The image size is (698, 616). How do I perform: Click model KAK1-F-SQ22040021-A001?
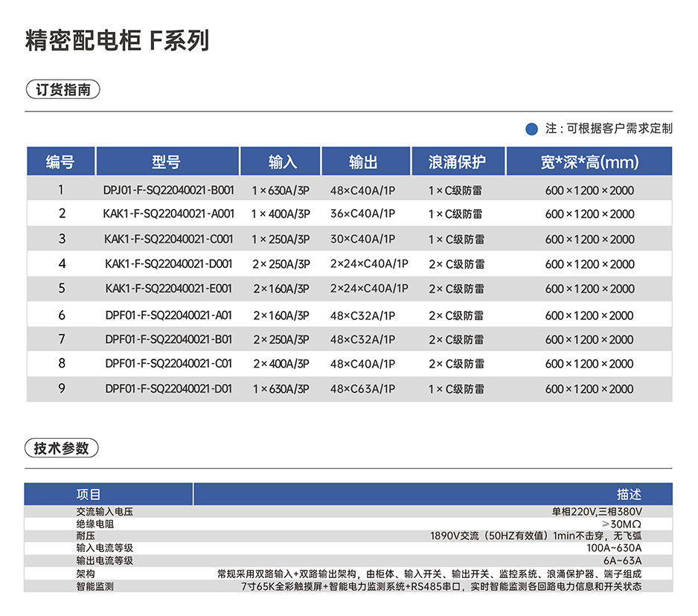(x=169, y=214)
